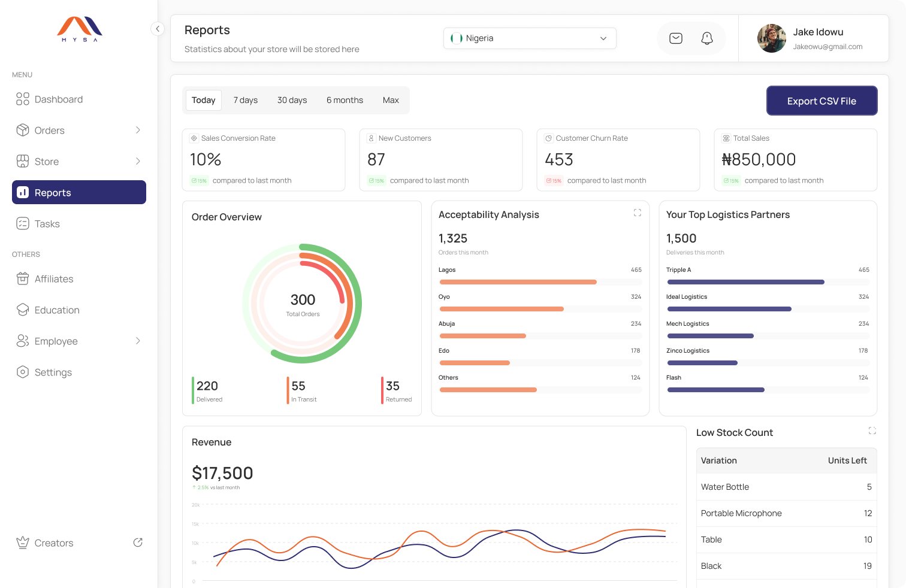Select the 6 months time range

(345, 100)
